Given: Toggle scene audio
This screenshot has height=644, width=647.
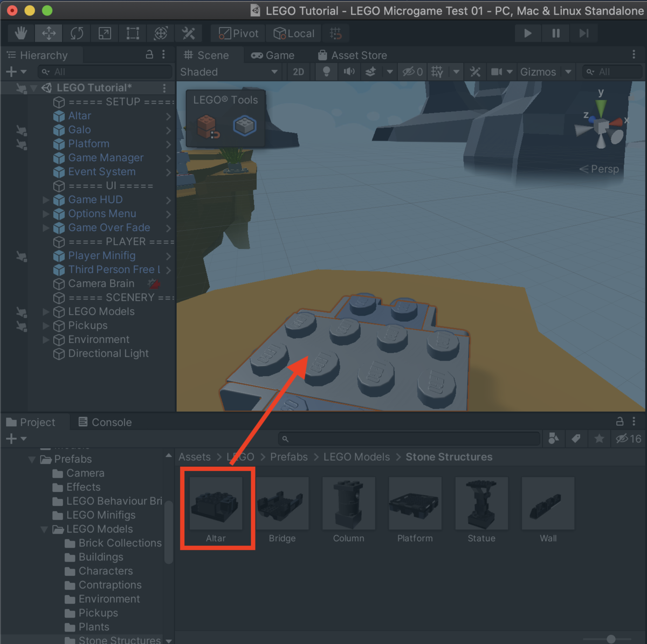Looking at the screenshot, I should tap(349, 72).
